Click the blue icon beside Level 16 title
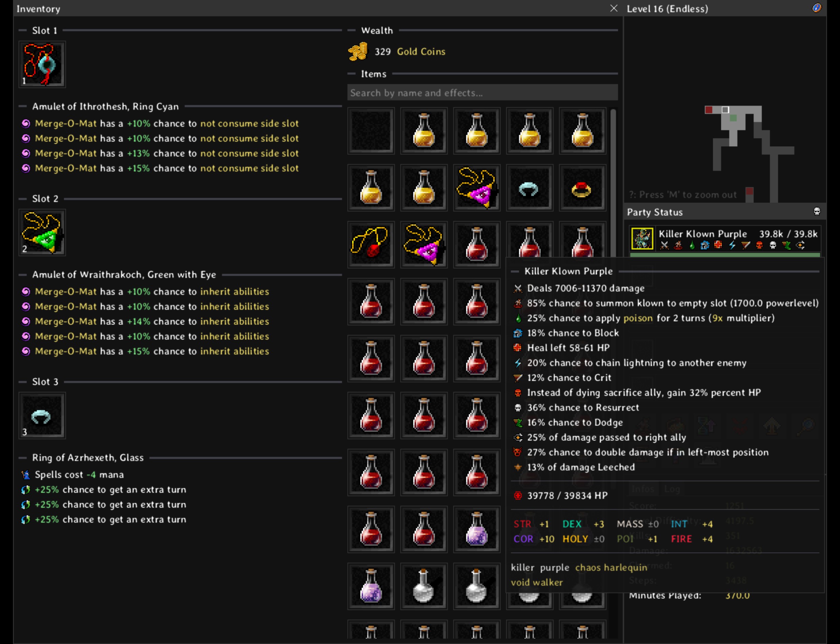Viewport: 840px width, 644px height. click(x=816, y=8)
